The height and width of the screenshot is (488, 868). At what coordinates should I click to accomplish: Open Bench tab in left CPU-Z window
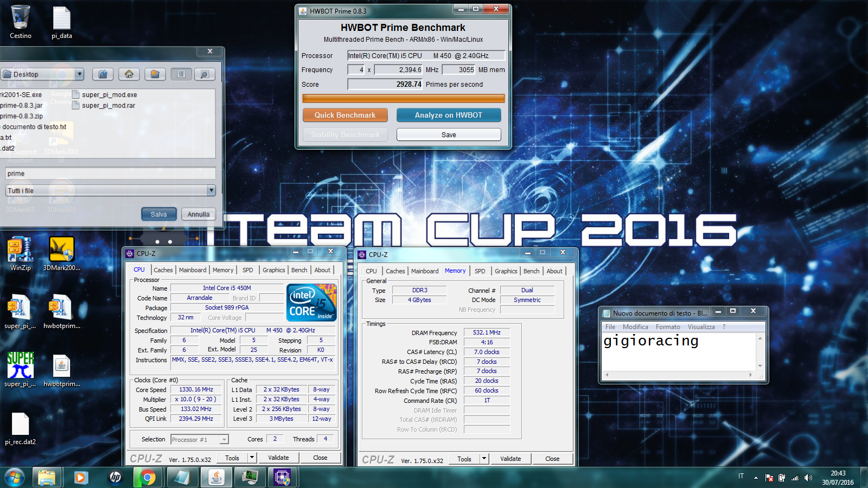(x=299, y=270)
